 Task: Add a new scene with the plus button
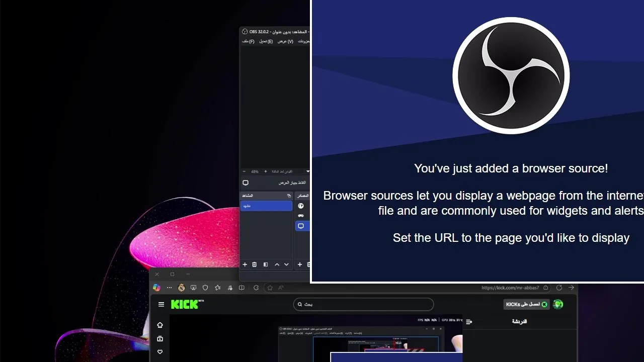click(x=245, y=264)
